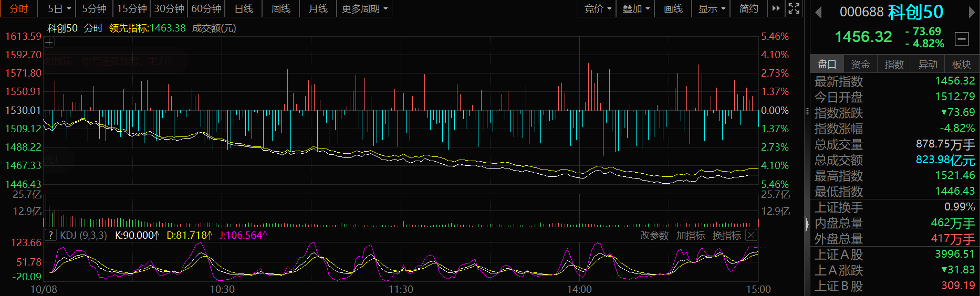Open the full-screen chart icon
The width and height of the screenshot is (980, 296).
coord(794,8)
